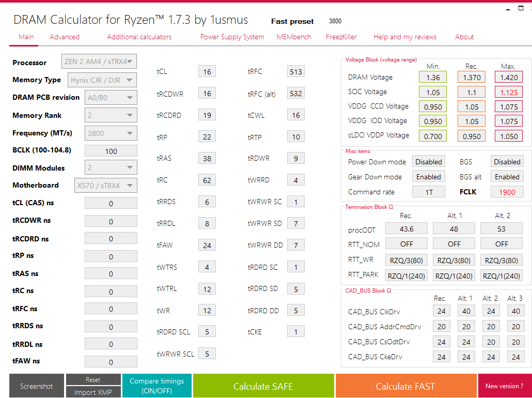The image size is (532, 398).
Task: Click the tRFC ns input field
Action: click(x=111, y=309)
